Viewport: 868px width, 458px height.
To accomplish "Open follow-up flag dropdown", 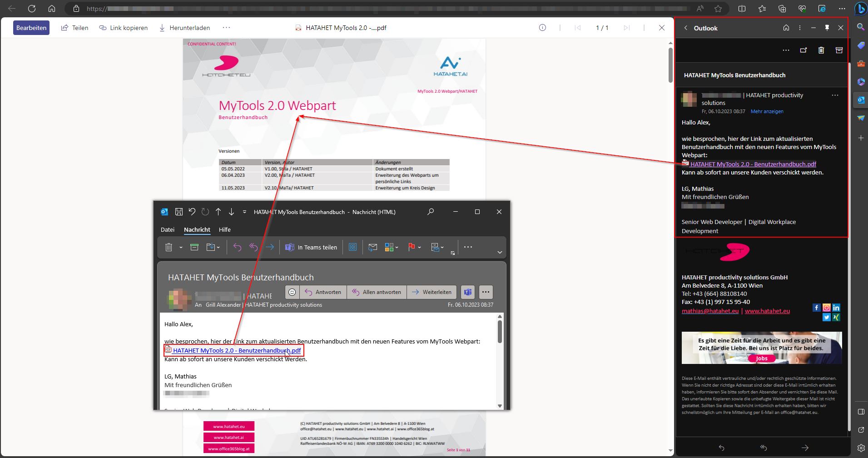I will [x=415, y=247].
